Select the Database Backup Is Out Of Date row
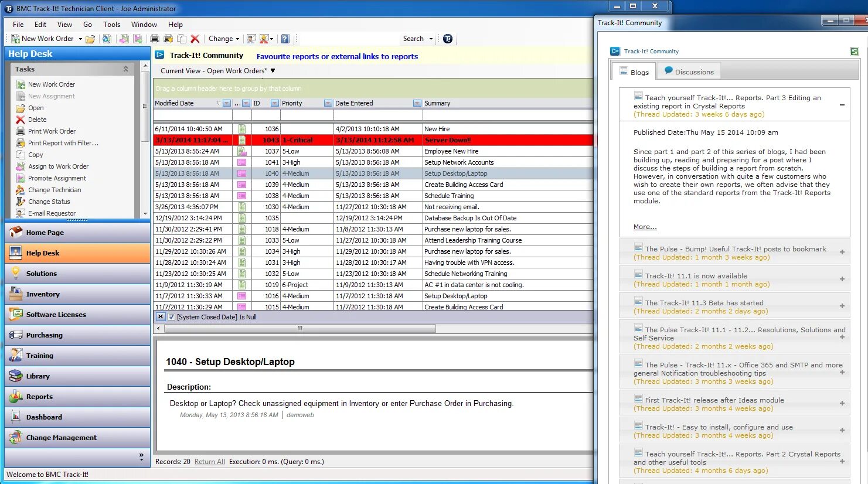 373,218
